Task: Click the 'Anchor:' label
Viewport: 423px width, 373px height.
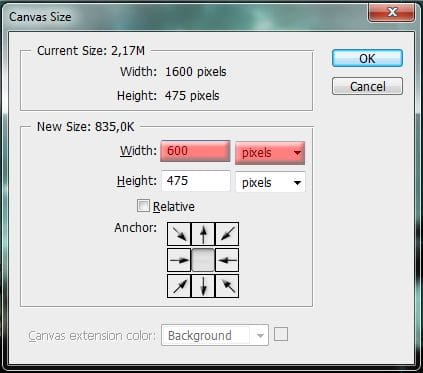Action: pyautogui.click(x=135, y=228)
